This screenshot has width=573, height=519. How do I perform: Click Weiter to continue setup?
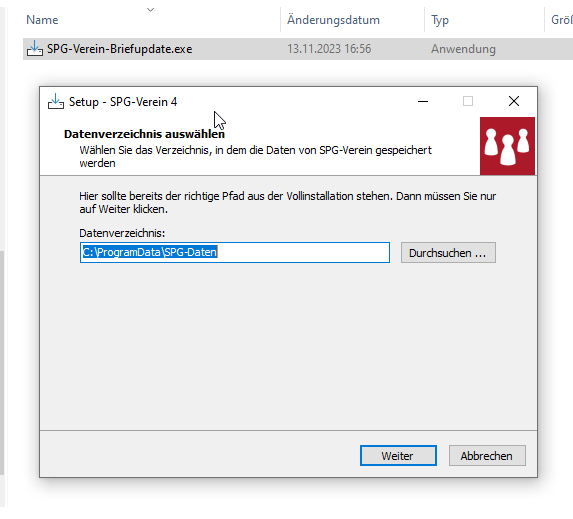[x=398, y=455]
